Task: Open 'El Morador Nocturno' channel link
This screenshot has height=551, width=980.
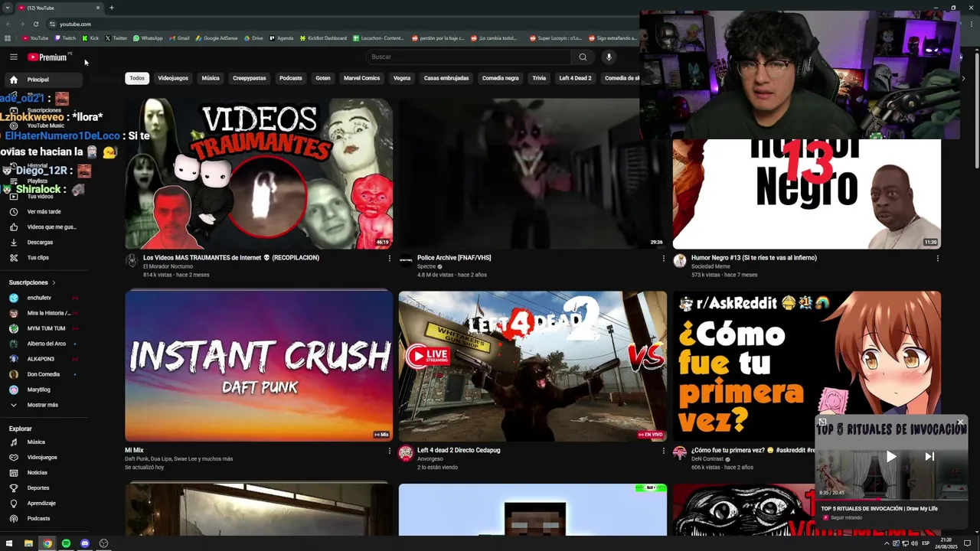Action: click(x=168, y=266)
